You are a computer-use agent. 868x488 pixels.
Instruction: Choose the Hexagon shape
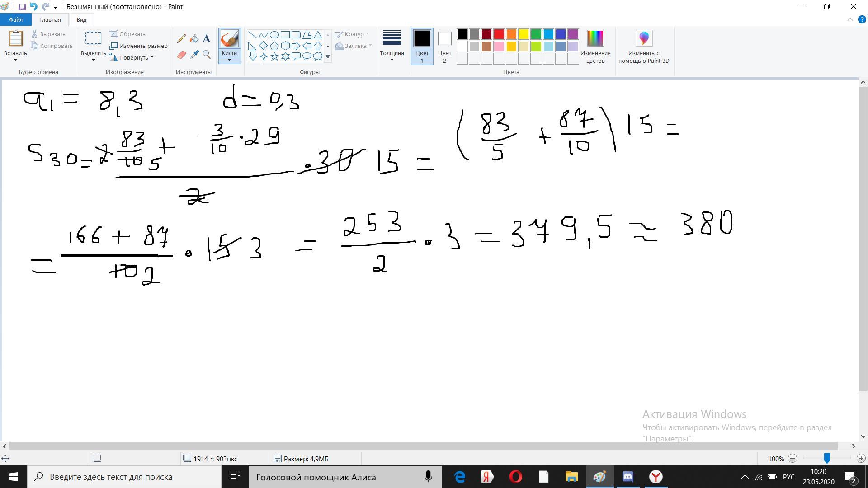click(285, 46)
